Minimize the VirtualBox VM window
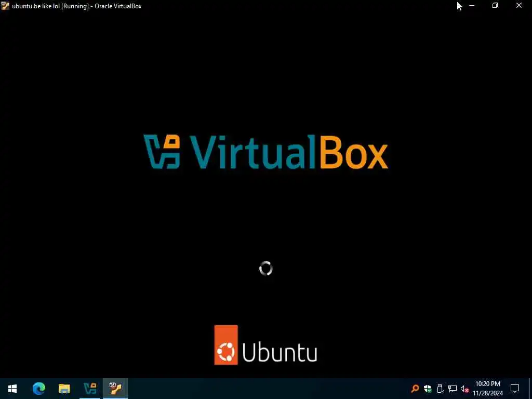 pyautogui.click(x=472, y=6)
